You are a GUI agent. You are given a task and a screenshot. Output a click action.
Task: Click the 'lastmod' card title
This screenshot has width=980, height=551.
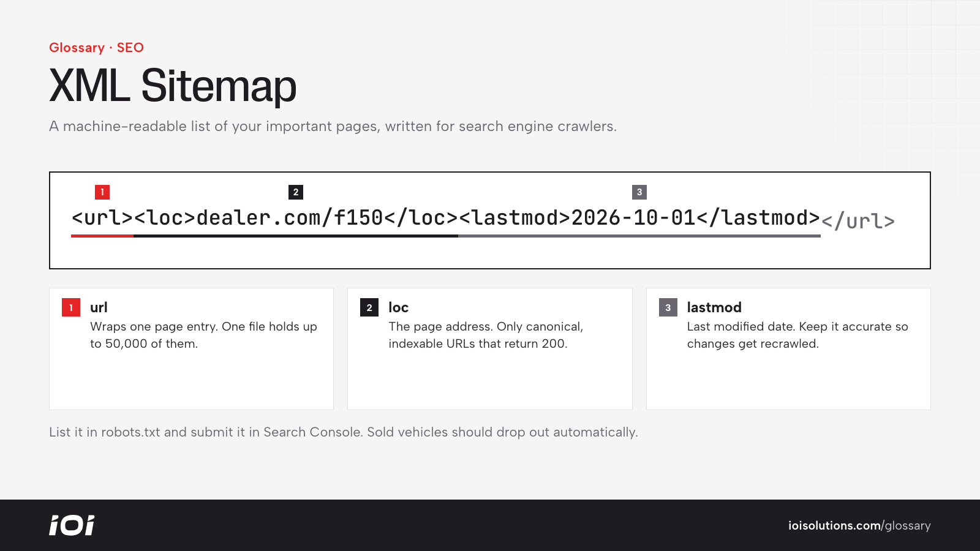pyautogui.click(x=714, y=307)
